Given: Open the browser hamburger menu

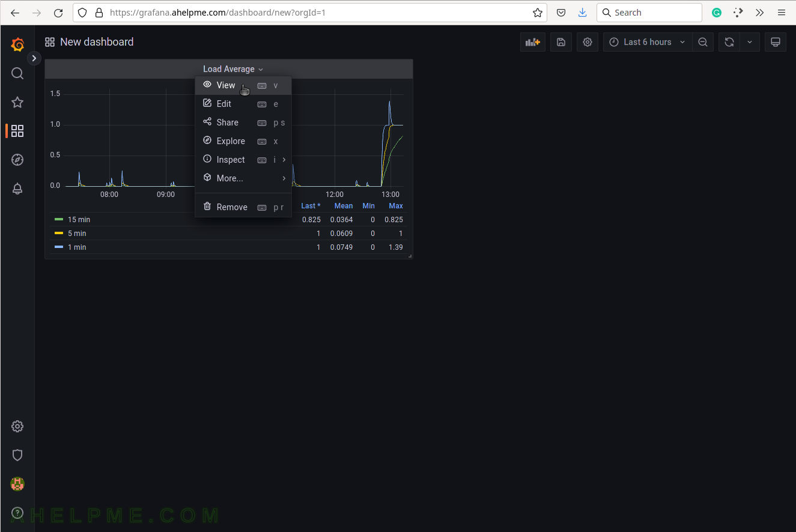Looking at the screenshot, I should pos(781,13).
